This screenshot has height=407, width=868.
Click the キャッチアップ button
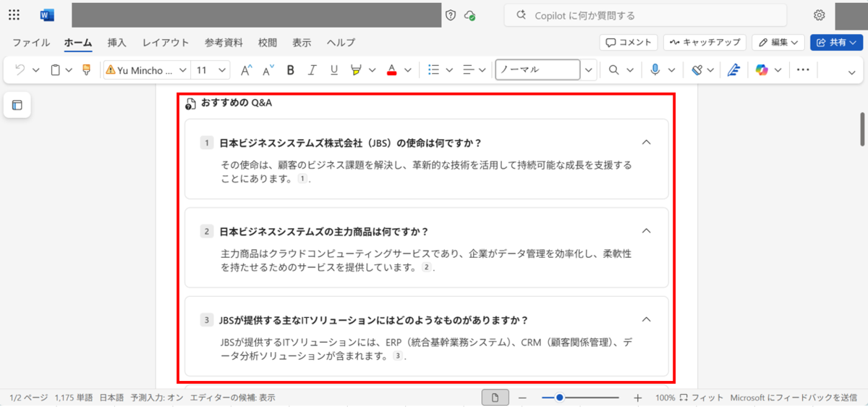705,43
